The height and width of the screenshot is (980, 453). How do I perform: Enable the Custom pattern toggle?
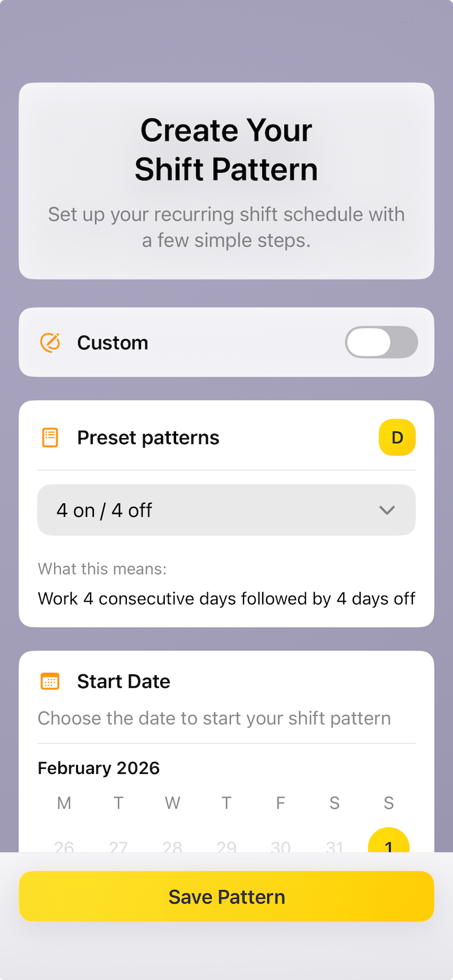coord(381,343)
